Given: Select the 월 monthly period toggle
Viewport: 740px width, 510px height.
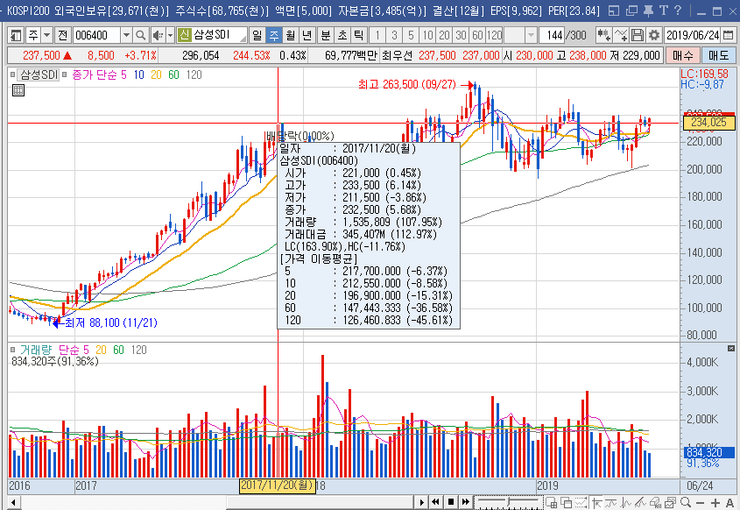Looking at the screenshot, I should (x=291, y=35).
